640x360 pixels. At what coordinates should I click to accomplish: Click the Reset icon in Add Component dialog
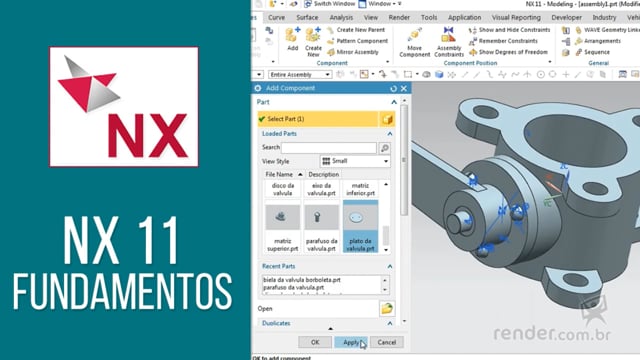[x=393, y=88]
